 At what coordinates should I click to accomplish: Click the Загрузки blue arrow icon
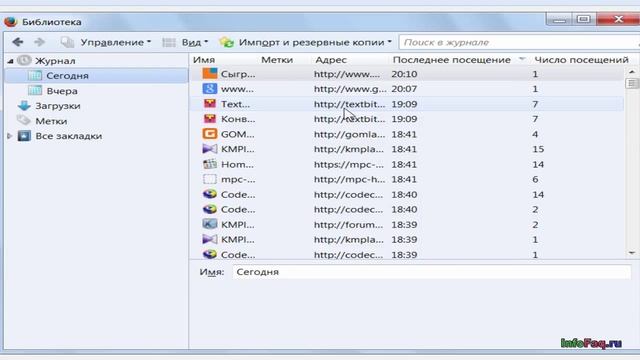(x=24, y=106)
